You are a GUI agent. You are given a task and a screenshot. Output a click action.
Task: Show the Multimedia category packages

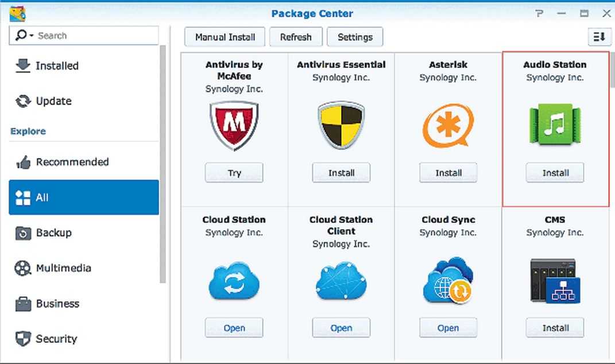point(63,268)
